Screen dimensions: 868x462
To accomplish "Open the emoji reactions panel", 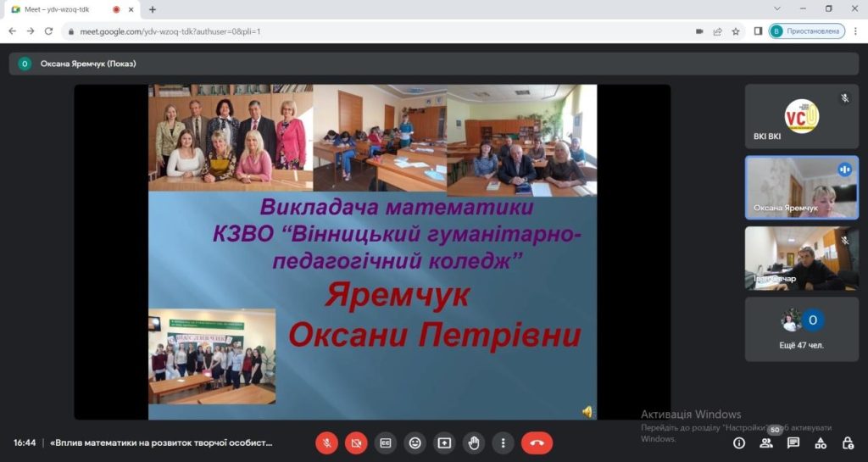I will coord(415,443).
